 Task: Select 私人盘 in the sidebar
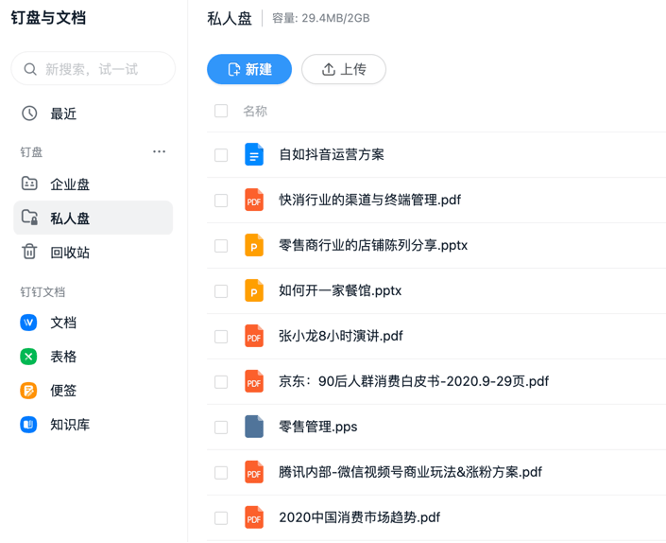click(93, 218)
